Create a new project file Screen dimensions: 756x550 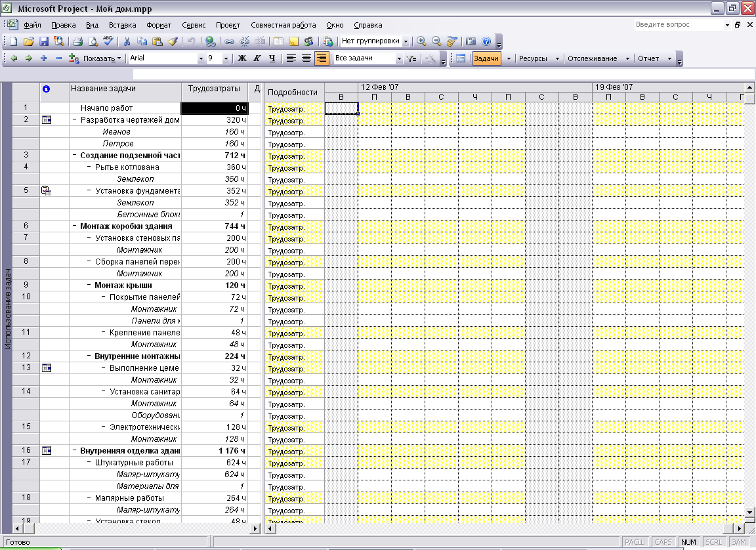coord(14,41)
